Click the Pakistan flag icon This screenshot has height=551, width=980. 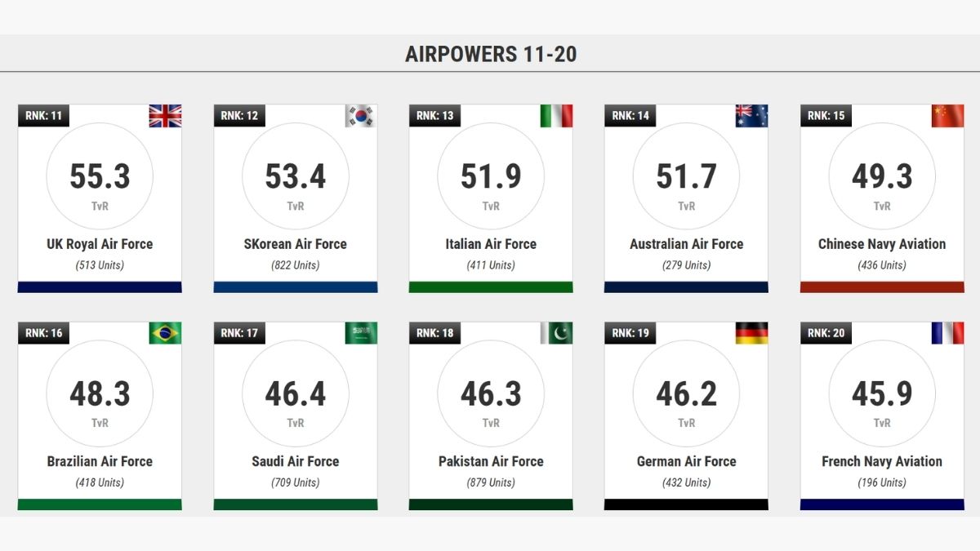tap(556, 333)
